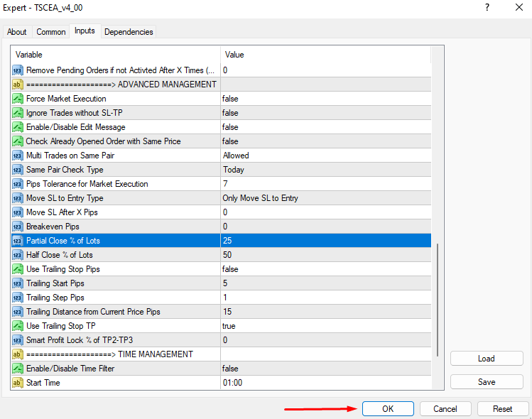
Task: Click the icon beside Multi Trades on Same Pair
Action: point(18,156)
